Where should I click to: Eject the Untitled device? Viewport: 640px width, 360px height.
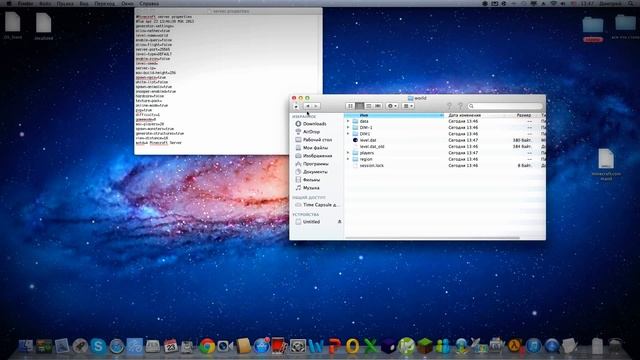(339, 222)
